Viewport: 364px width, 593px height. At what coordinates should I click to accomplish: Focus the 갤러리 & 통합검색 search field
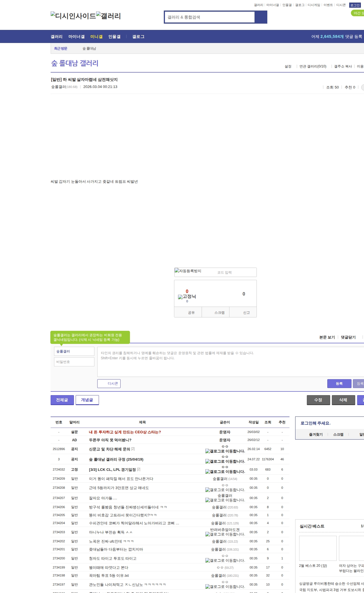210,17
